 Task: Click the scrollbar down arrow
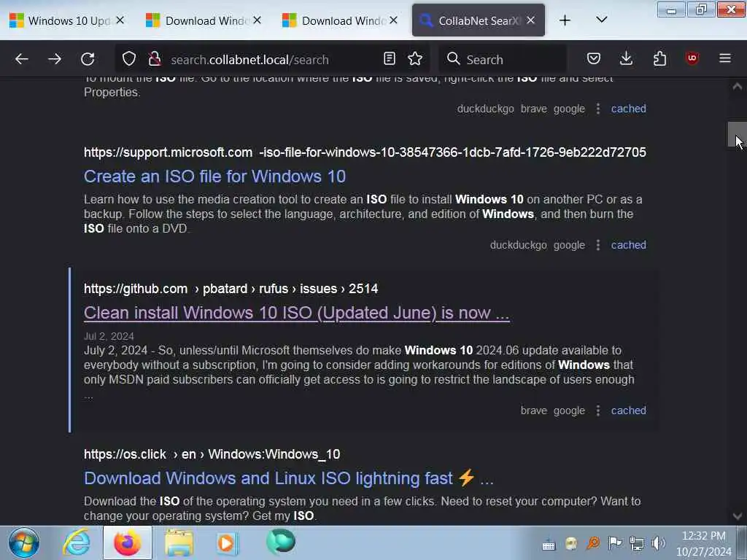(x=737, y=516)
